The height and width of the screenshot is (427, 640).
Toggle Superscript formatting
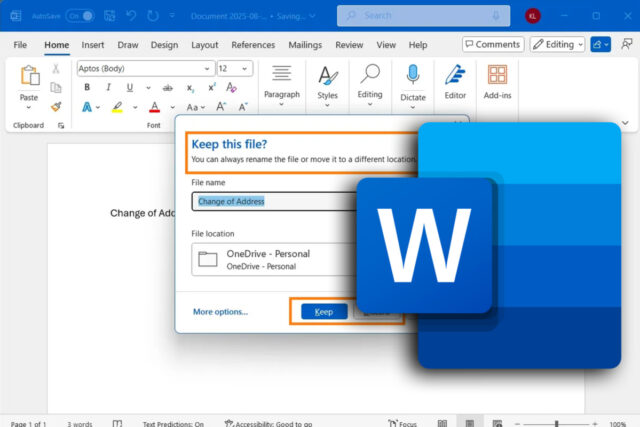coord(211,87)
